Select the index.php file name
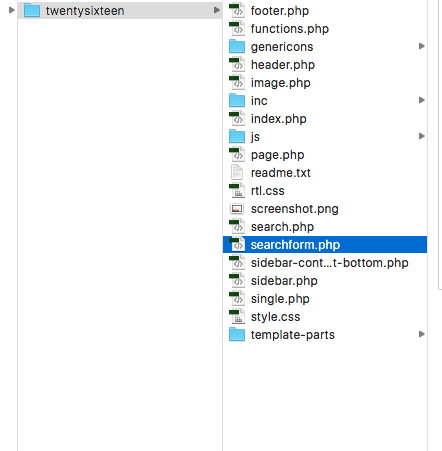The width and height of the screenshot is (442, 451). 279,119
